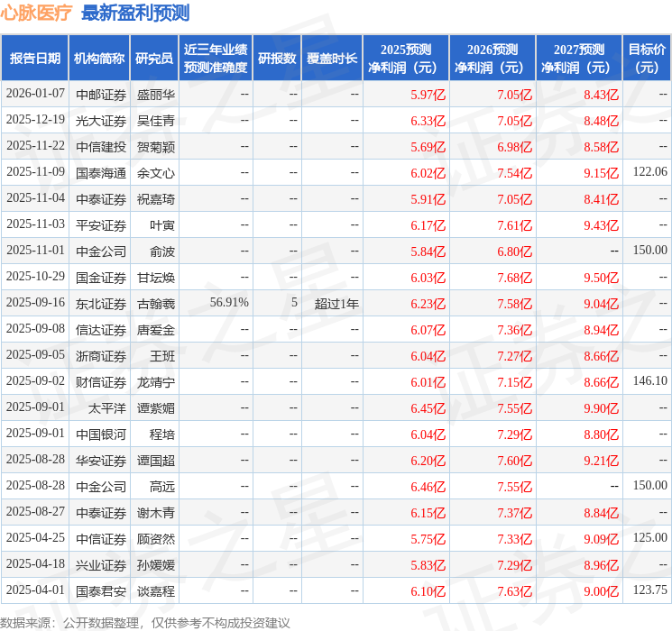Sort by the 报告日期 column header

(35, 59)
